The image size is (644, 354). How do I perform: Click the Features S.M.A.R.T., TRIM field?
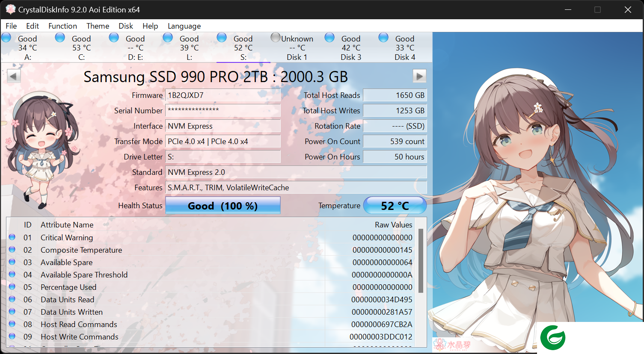pos(296,188)
